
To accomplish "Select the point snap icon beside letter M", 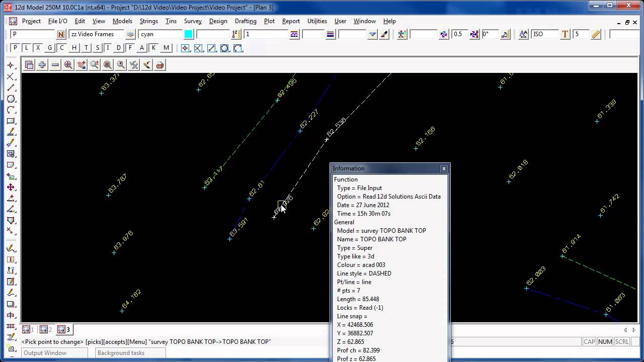I will (x=186, y=48).
